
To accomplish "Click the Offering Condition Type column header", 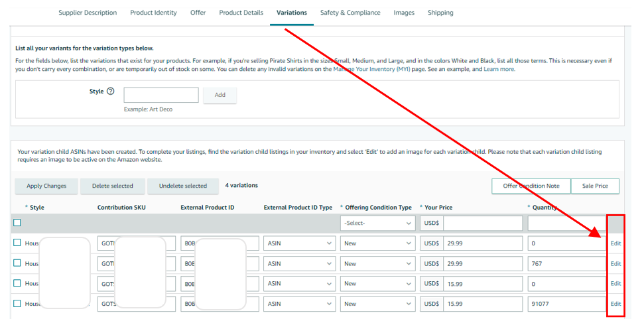I will [x=378, y=208].
